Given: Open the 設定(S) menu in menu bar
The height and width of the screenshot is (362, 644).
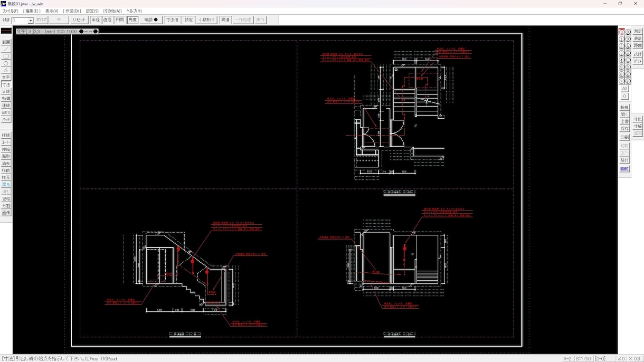Looking at the screenshot, I should point(92,11).
